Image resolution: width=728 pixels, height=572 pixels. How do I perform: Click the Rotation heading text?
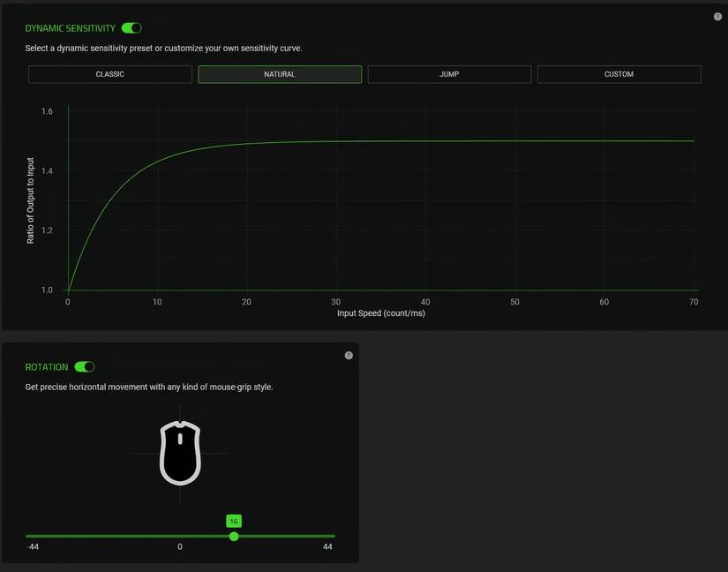[47, 367]
